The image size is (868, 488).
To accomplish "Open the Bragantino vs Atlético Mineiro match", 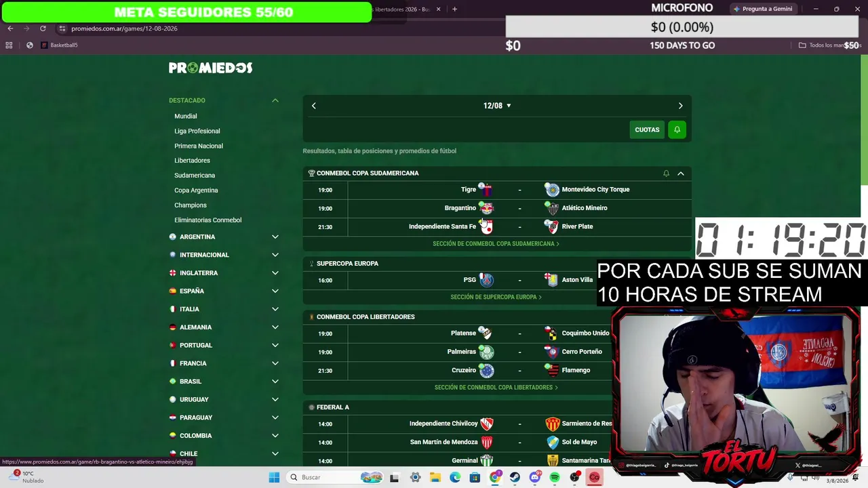I will (497, 208).
